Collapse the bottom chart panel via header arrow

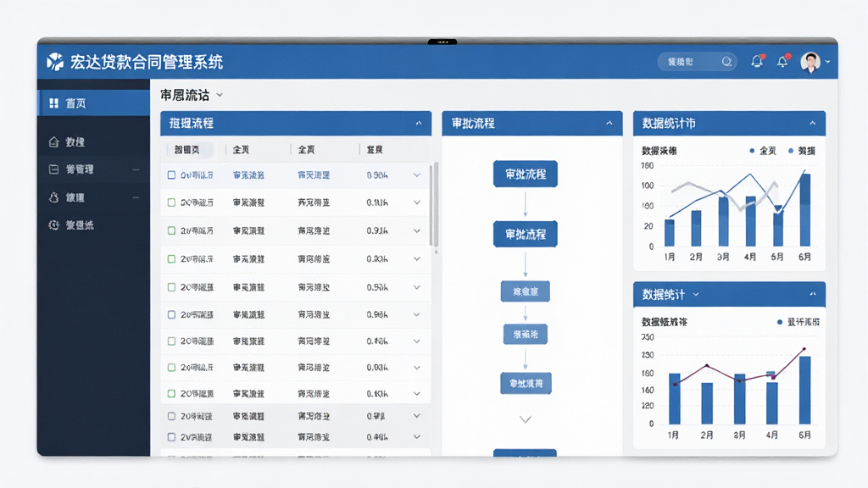[x=813, y=294]
